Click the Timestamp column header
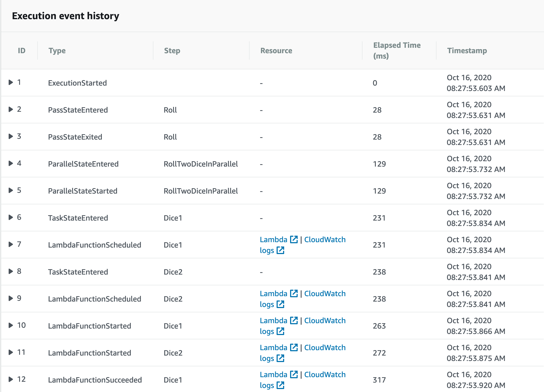This screenshot has height=392, width=544. click(x=467, y=50)
